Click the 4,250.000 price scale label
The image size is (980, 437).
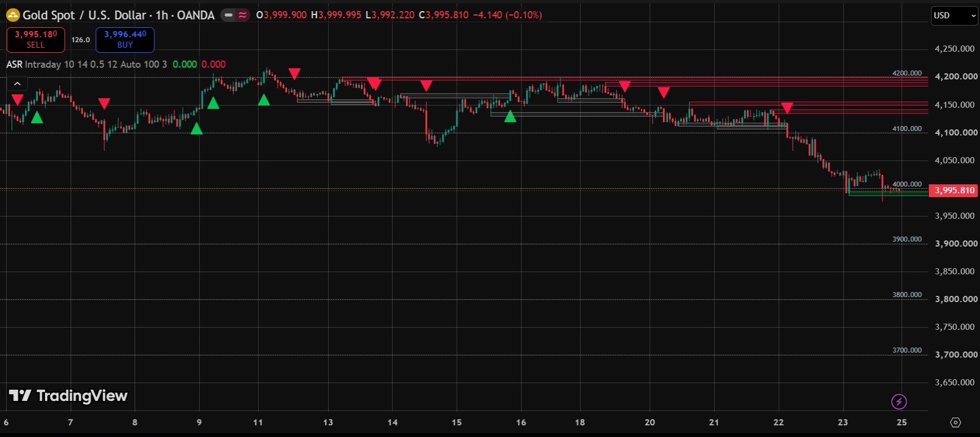coord(954,49)
